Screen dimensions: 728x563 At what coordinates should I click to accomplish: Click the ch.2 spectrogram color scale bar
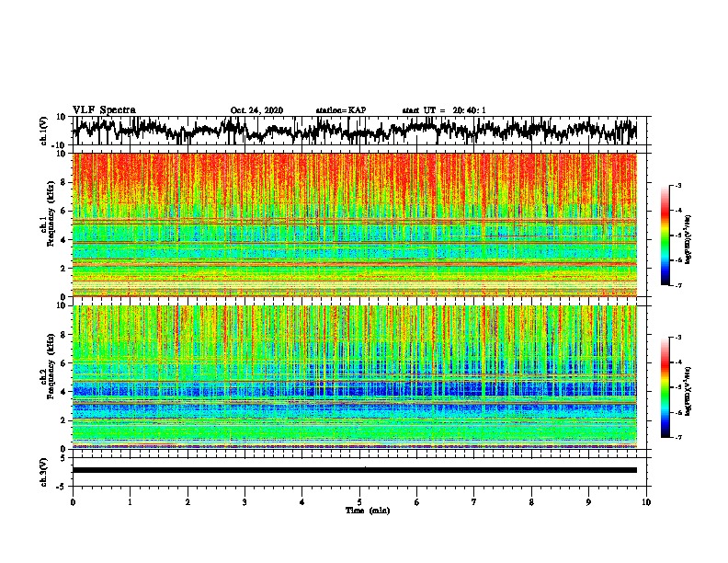pos(665,387)
